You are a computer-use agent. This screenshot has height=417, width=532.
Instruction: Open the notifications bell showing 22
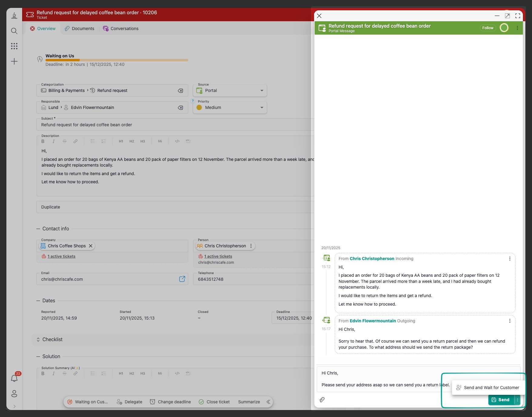click(x=14, y=378)
